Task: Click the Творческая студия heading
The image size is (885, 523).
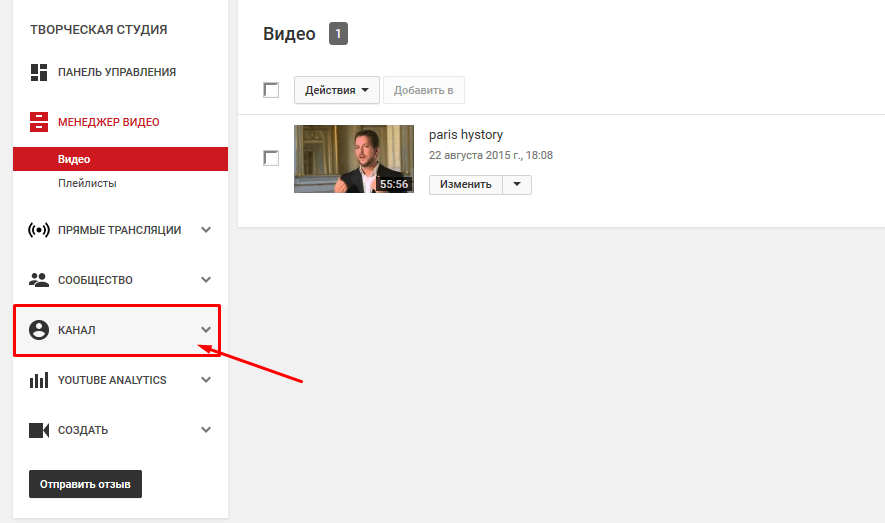Action: point(99,29)
